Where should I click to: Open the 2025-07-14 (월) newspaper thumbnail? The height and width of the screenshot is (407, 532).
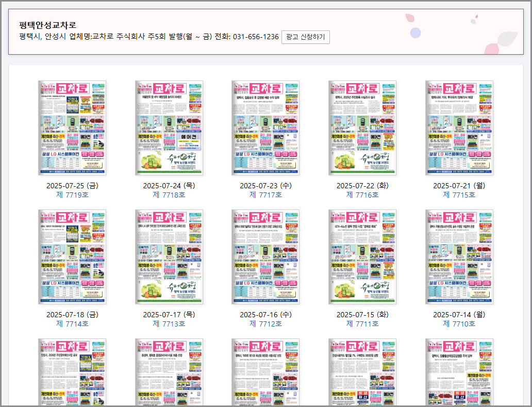(459, 256)
